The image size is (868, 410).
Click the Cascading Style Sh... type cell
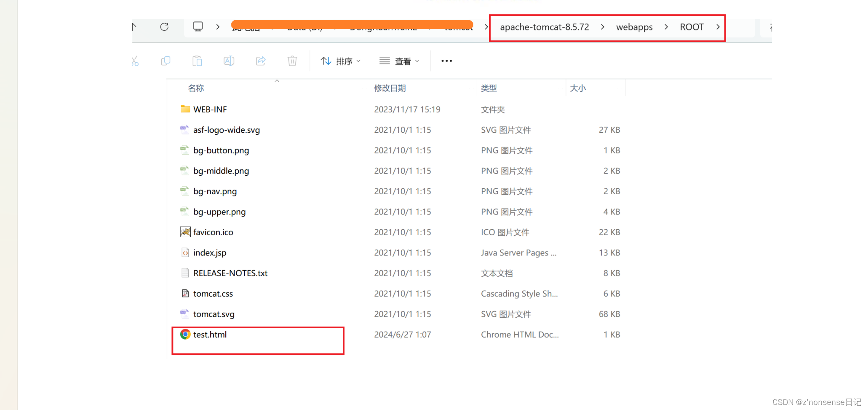click(x=519, y=293)
